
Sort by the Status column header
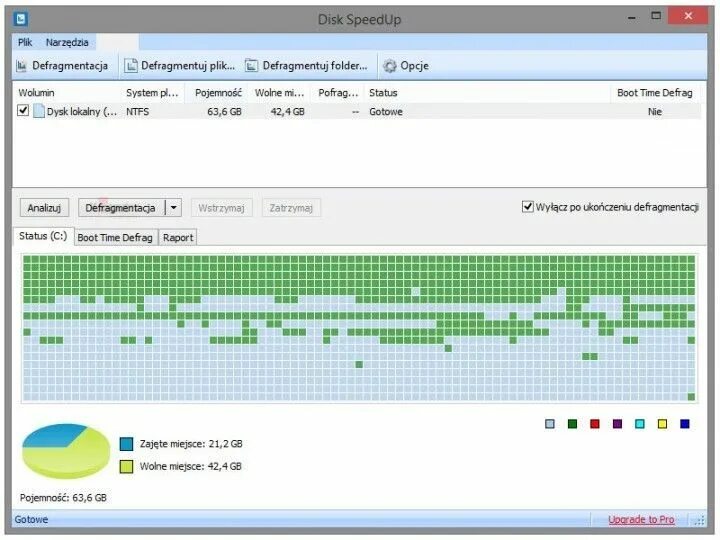(487, 93)
